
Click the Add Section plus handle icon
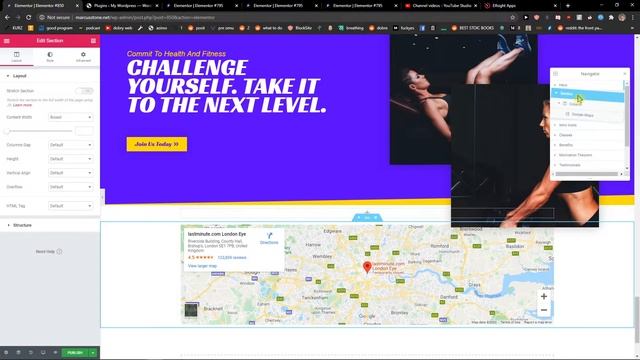[x=359, y=218]
